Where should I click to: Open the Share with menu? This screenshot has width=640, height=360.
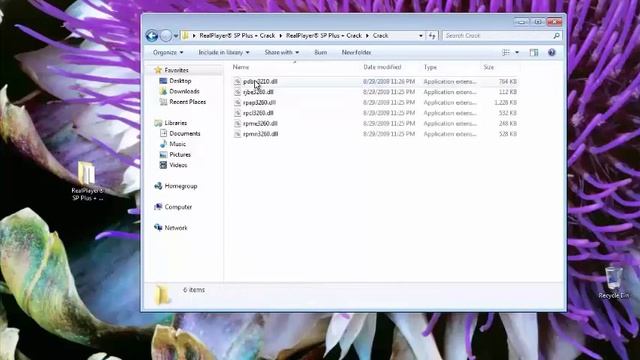[282, 53]
